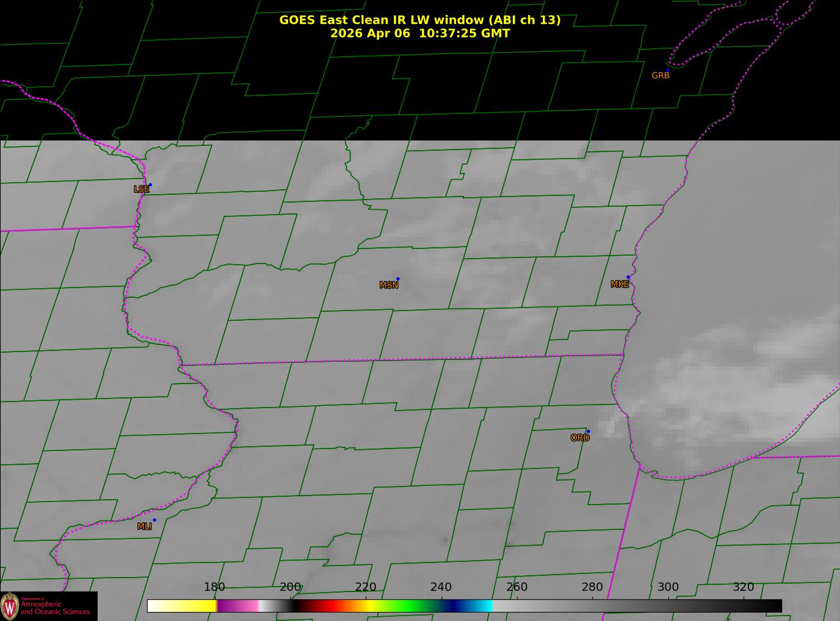Screen dimensions: 840x621
Task: Click the 320 tick label on colorbar
Action: click(x=743, y=587)
